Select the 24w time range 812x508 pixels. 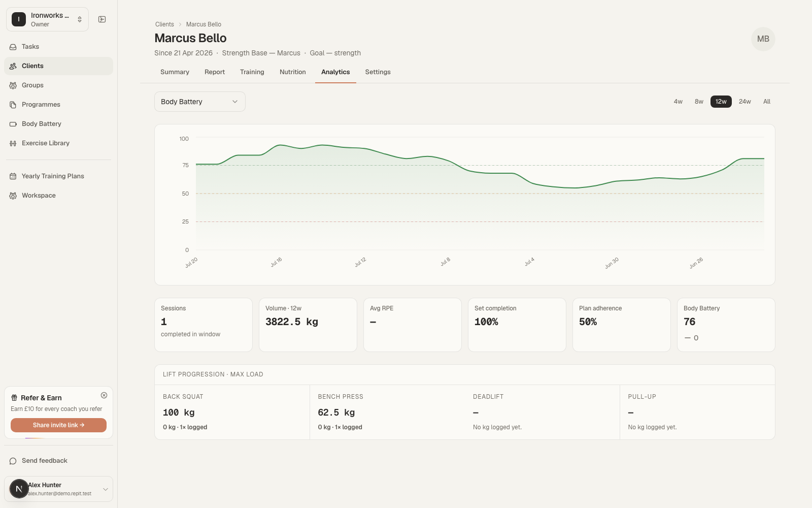click(x=745, y=102)
